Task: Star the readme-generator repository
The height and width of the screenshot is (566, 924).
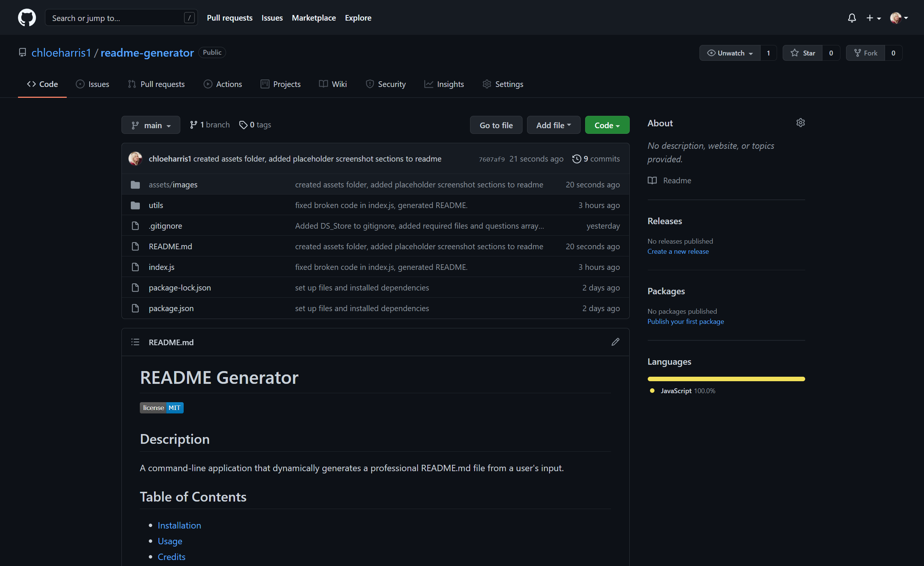Action: point(803,52)
